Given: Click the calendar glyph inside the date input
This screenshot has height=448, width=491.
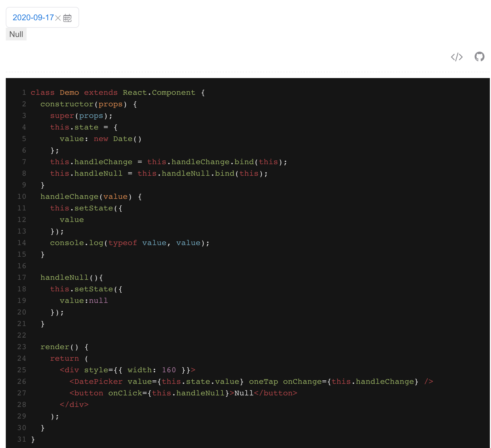Looking at the screenshot, I should [68, 17].
